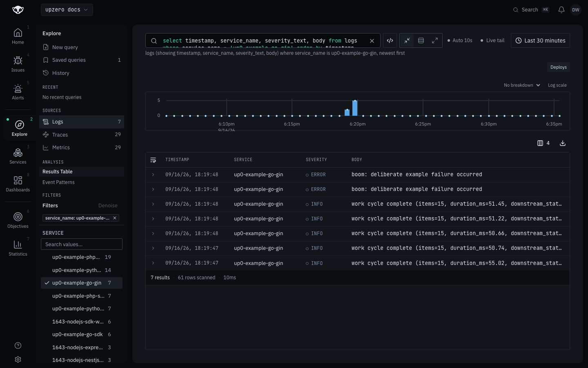
Task: Open the code editor view icon
Action: (x=390, y=40)
